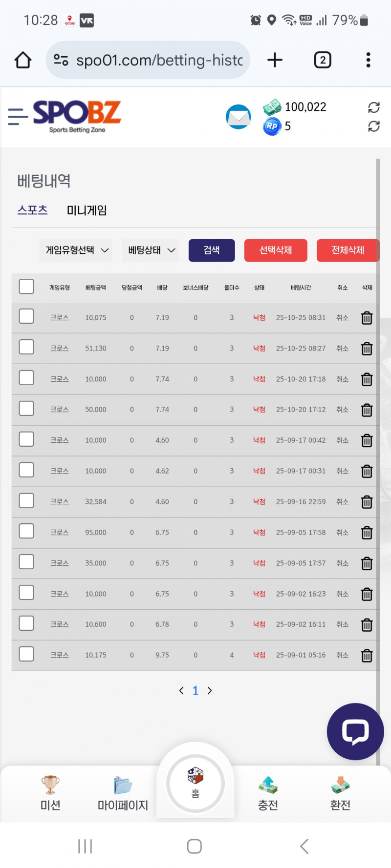Screen dimensions: 391x868
Task: Go to next page with right chevron
Action: pos(210,690)
